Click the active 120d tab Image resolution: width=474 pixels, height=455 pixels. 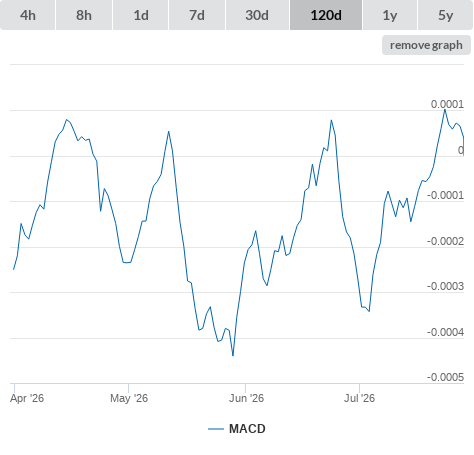pos(326,15)
